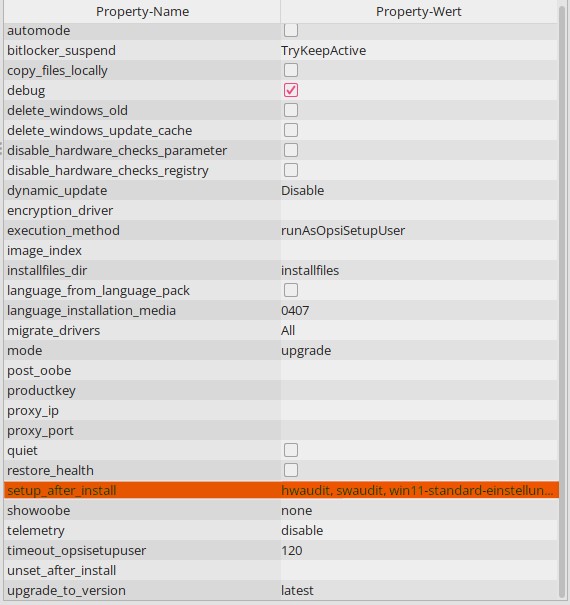Enable delete_windows_update_cache checkbox
The image size is (570, 605).
[291, 130]
